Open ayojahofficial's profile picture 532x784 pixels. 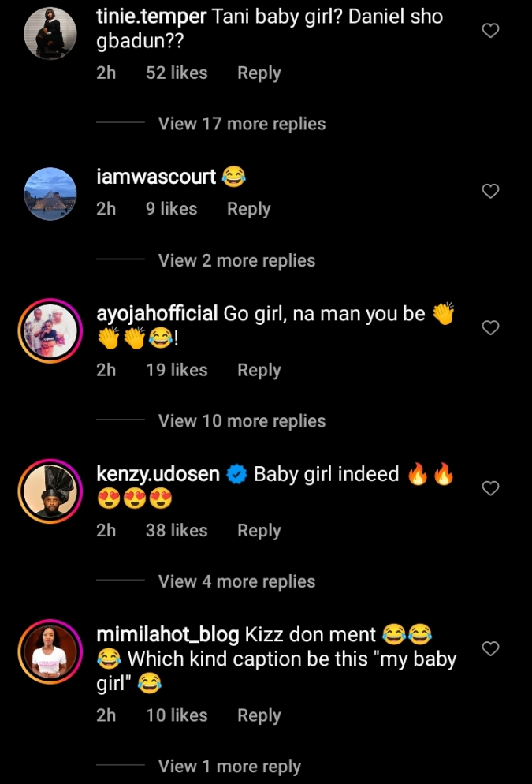click(50, 330)
